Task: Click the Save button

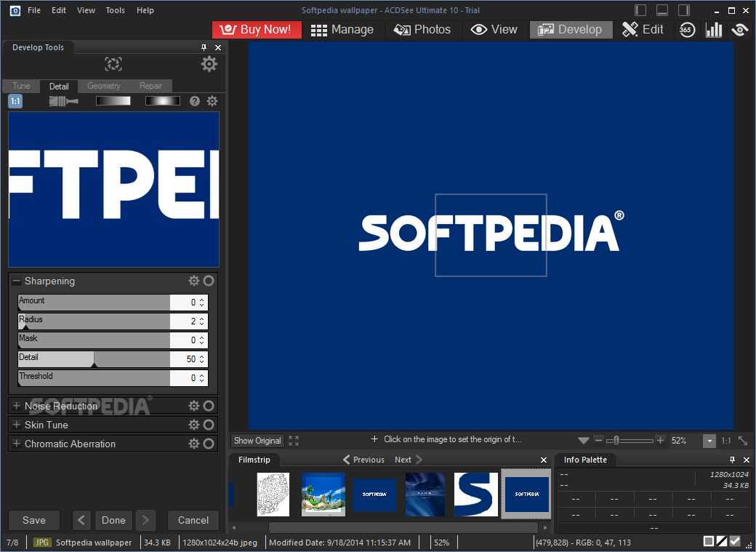Action: 33,520
